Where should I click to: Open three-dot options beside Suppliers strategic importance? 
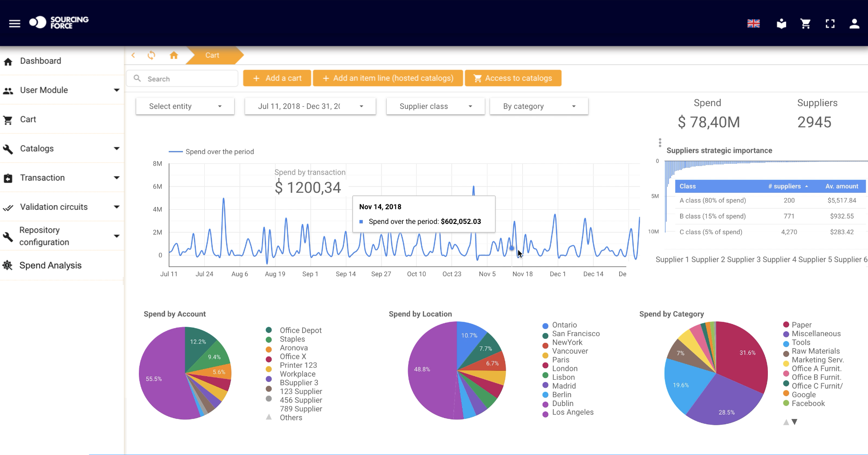(660, 143)
